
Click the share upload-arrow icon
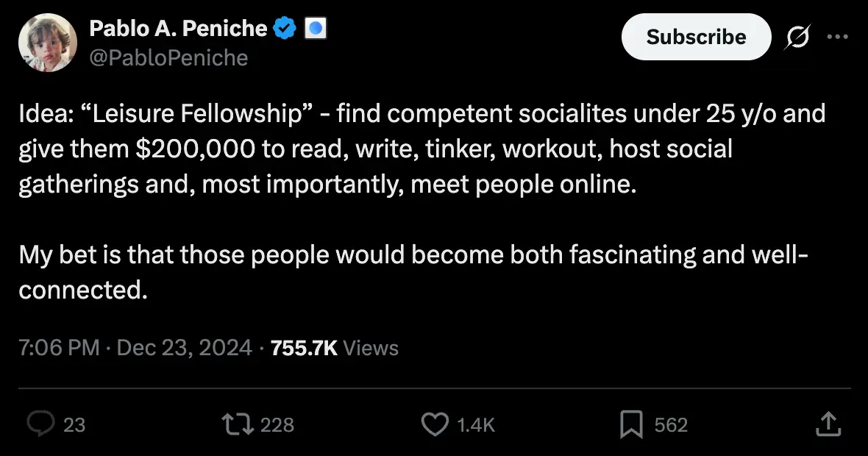coord(828,423)
